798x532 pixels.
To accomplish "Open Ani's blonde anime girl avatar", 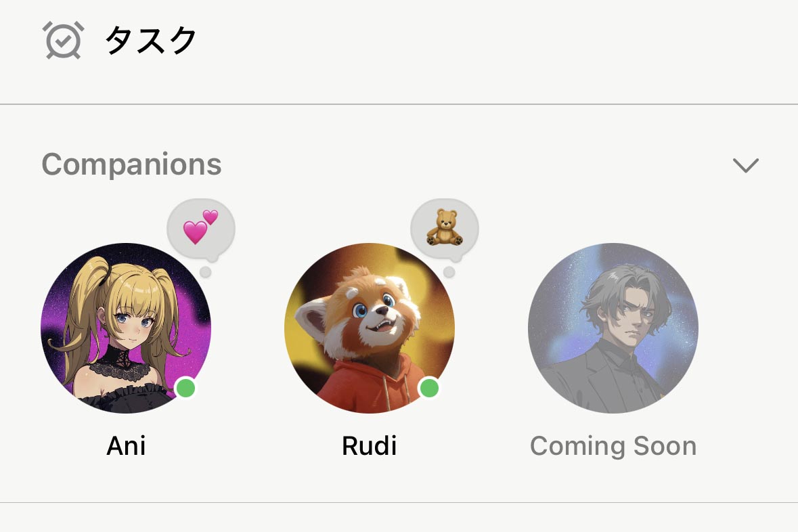I will pos(126,328).
